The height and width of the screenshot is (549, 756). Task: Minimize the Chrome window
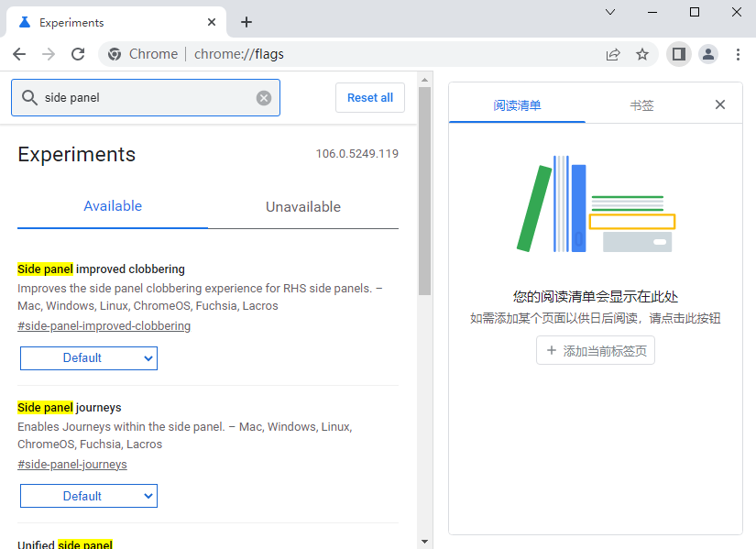pos(652,12)
